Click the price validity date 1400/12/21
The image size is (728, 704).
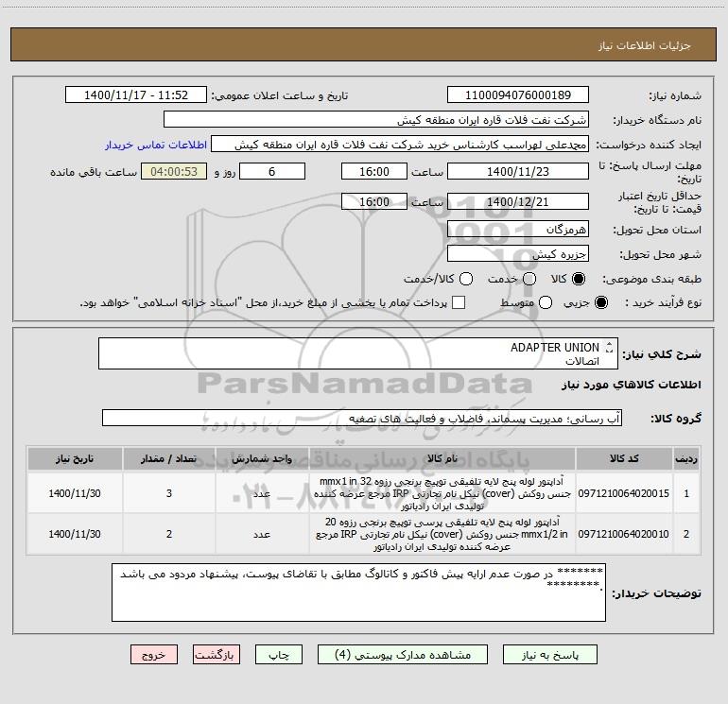518,201
